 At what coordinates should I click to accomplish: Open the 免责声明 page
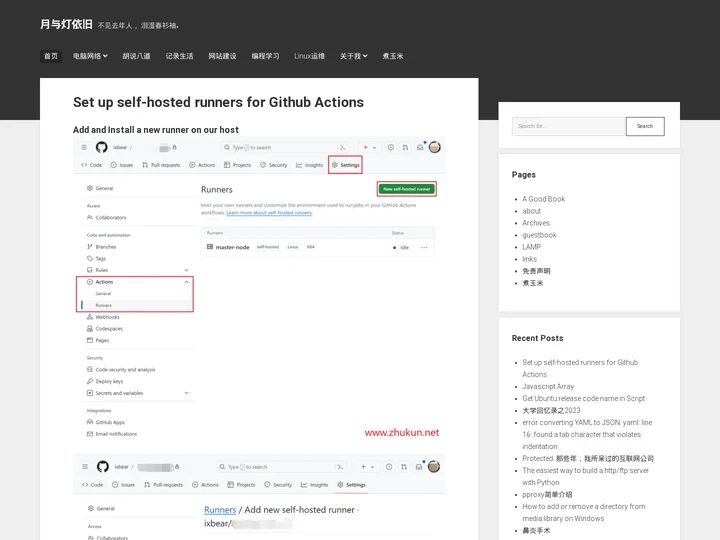tap(536, 271)
